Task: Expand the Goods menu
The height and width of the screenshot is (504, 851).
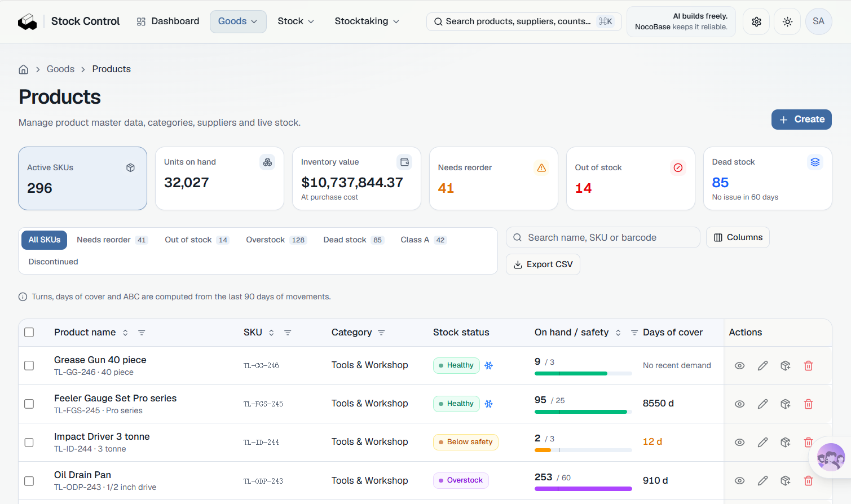Action: tap(238, 21)
